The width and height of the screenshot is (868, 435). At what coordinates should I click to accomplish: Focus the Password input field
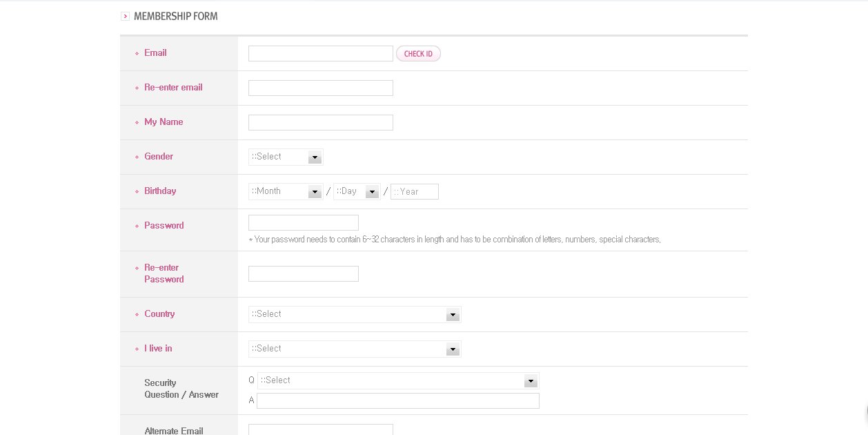303,223
